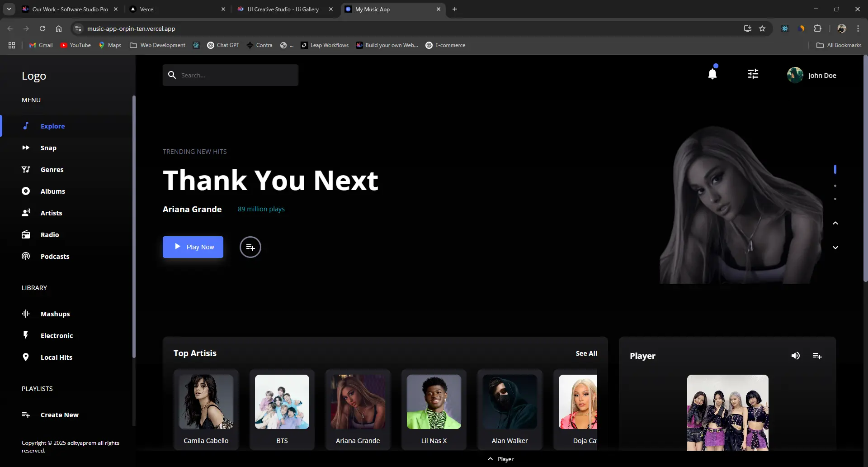
Task: Open the YouTube bookmark
Action: coord(75,45)
